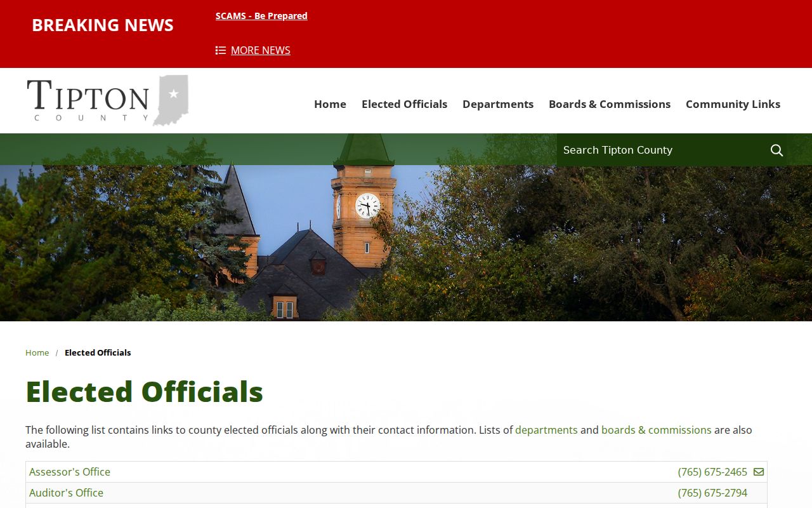Image resolution: width=812 pixels, height=508 pixels.
Task: Open the Auditor's Office link
Action: [x=66, y=493]
